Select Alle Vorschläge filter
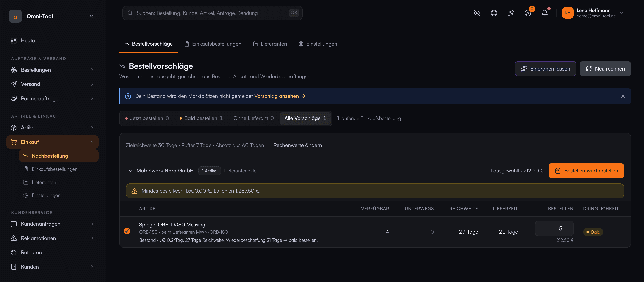644x282 pixels. pos(305,118)
